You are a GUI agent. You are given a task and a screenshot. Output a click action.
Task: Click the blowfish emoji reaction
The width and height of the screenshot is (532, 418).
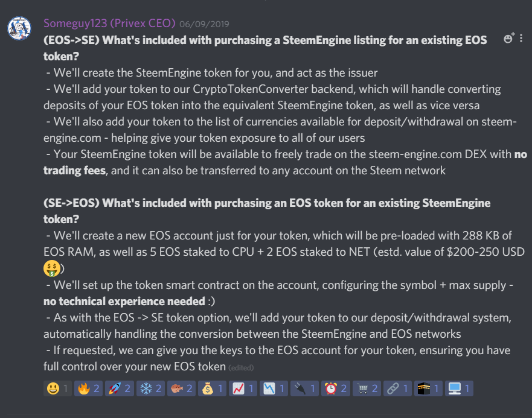[182, 388]
